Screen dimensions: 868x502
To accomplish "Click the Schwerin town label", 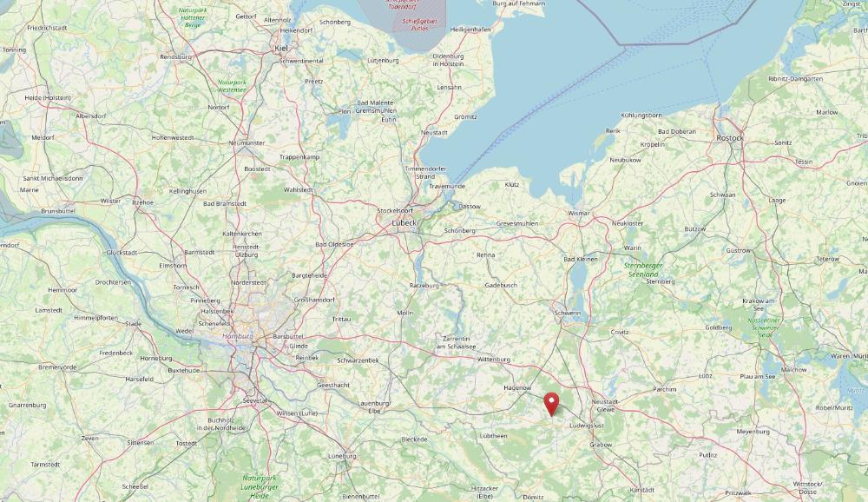I will pyautogui.click(x=568, y=313).
